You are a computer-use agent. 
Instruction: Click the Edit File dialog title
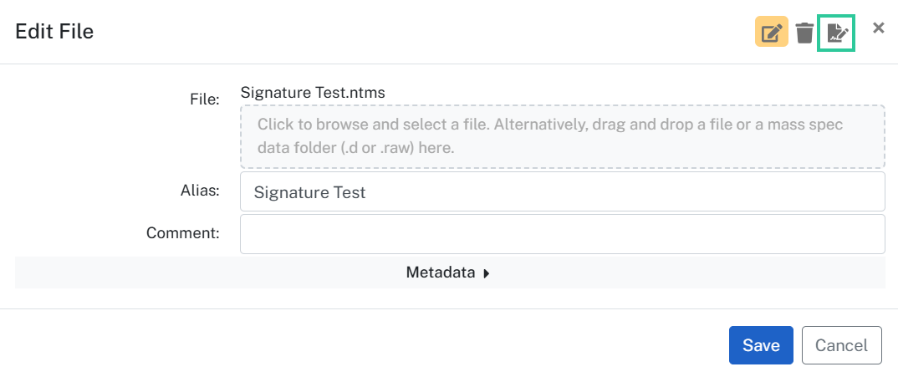(54, 32)
